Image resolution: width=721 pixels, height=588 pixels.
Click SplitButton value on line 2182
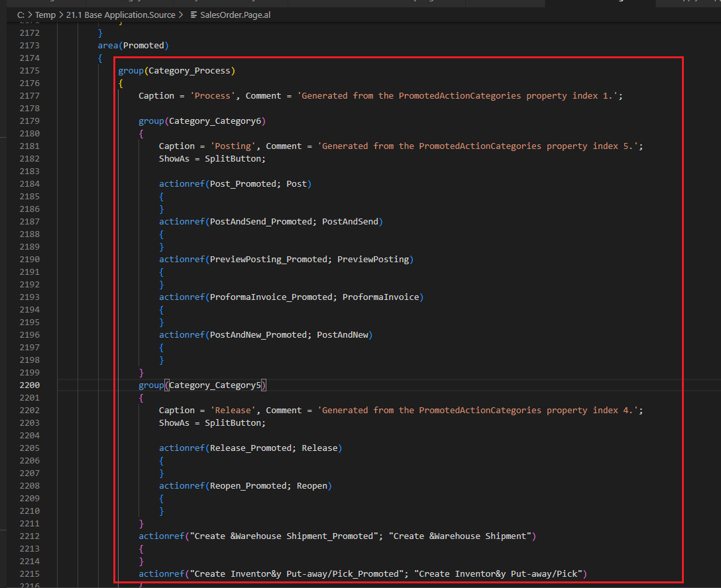[x=235, y=159]
